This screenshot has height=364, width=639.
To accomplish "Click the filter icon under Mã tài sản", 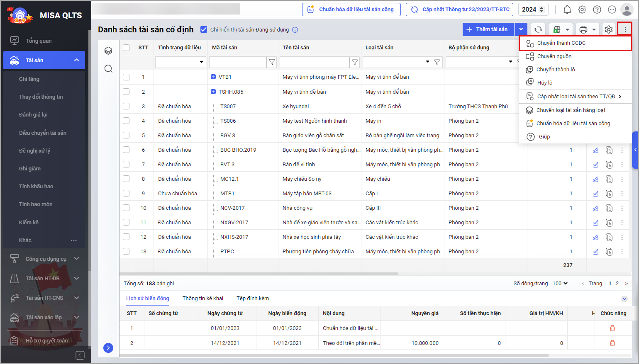I will pos(272,62).
